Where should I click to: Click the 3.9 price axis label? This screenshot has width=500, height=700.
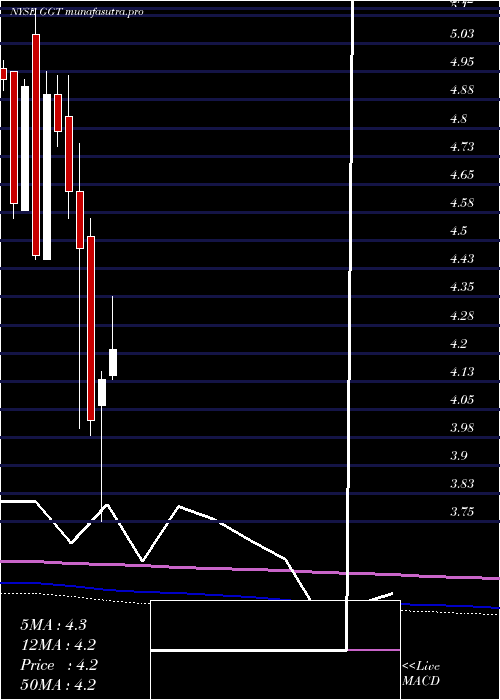pos(459,456)
